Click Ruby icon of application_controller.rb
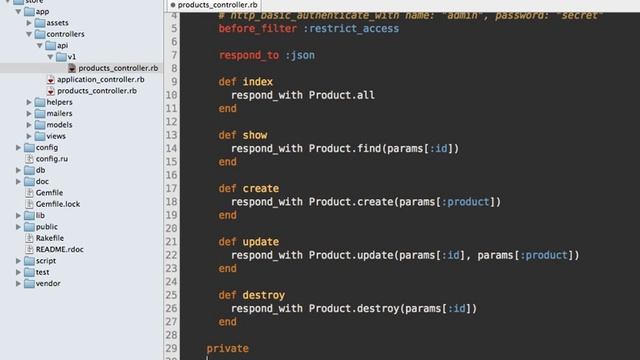The height and width of the screenshot is (360, 640). click(51, 80)
